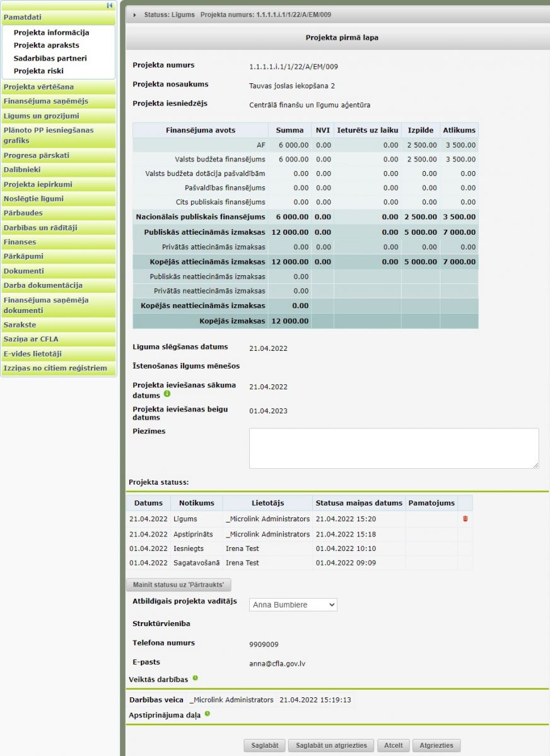Delete the Līgums status row
The width and height of the screenshot is (550, 756).
(x=465, y=519)
